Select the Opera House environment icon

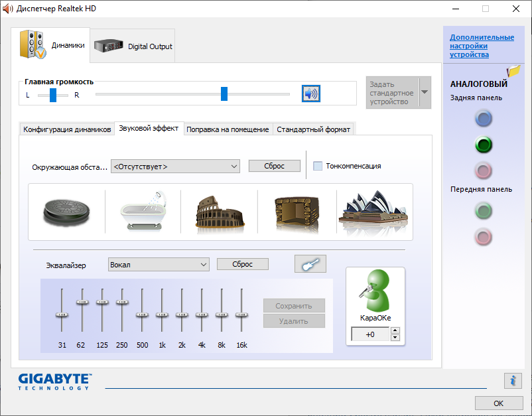[373, 213]
